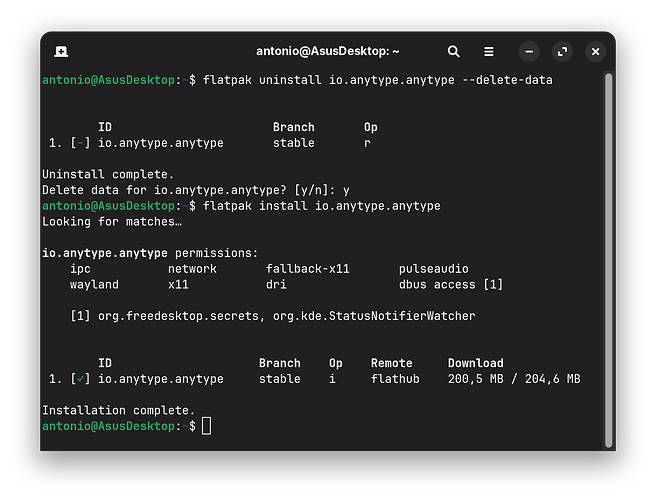Image resolution: width=655 pixels, height=500 pixels.
Task: Click the 'flathub' remote value
Action: coord(395,379)
